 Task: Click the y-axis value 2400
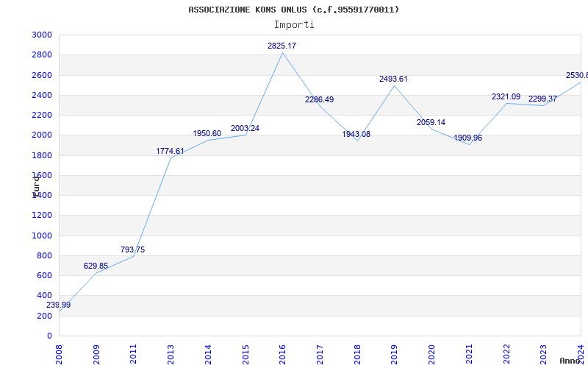click(x=43, y=95)
